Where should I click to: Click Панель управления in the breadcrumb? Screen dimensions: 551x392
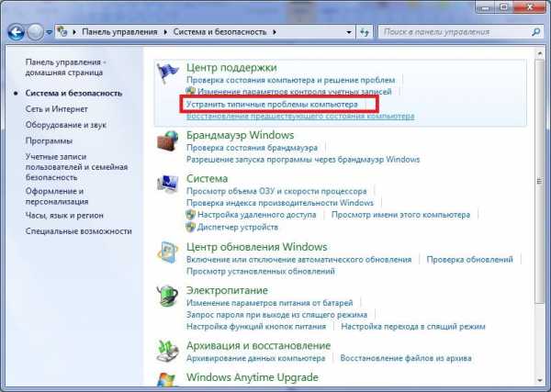pos(119,32)
